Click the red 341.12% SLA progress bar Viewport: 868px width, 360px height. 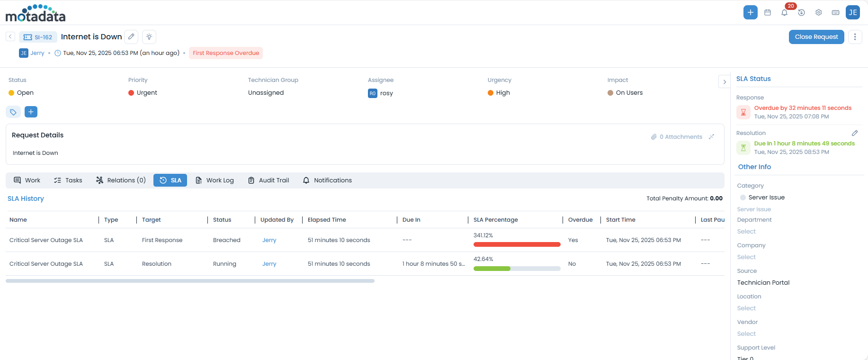pos(517,244)
